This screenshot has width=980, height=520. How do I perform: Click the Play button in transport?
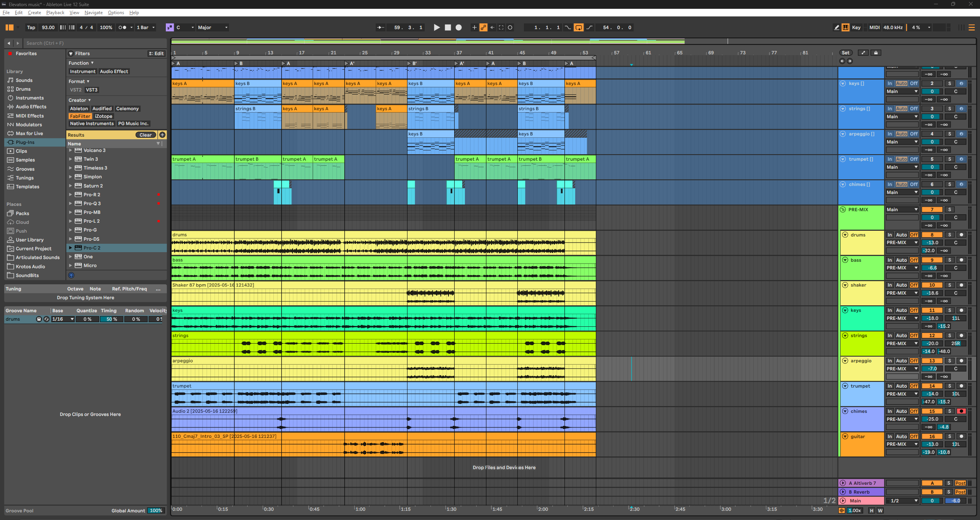[437, 28]
